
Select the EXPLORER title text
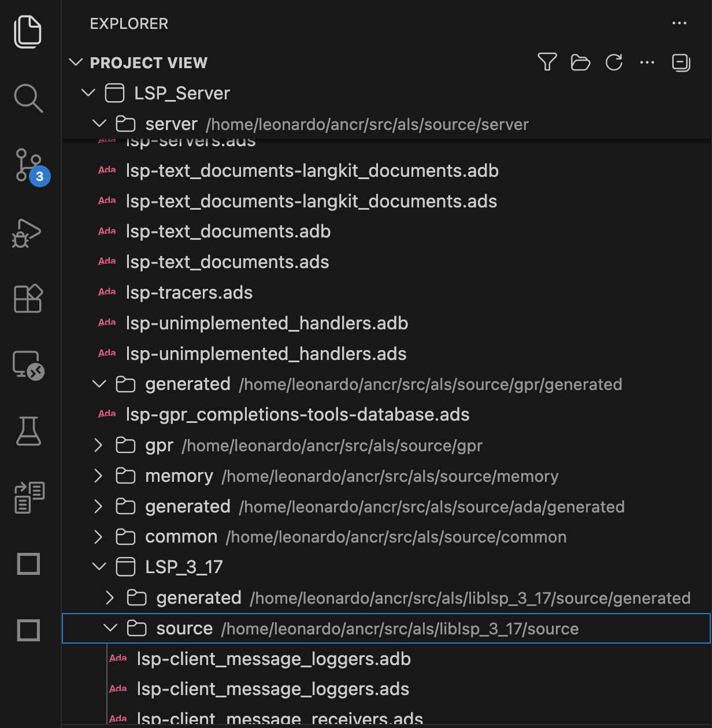point(129,24)
